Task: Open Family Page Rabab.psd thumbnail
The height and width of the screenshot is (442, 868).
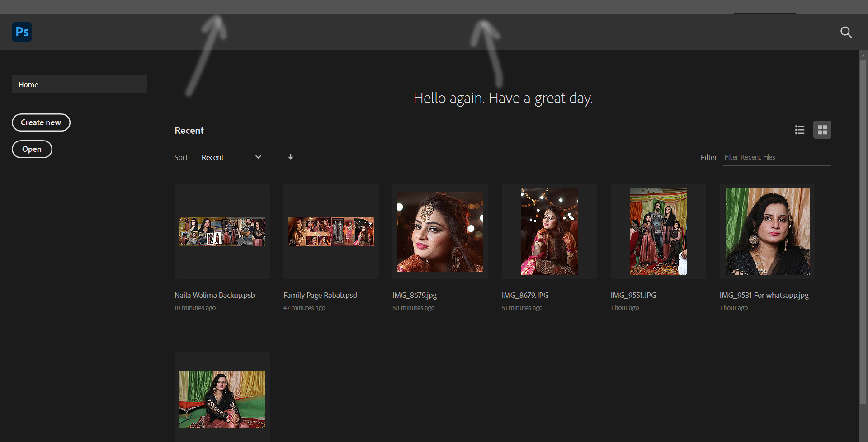Action: [331, 231]
